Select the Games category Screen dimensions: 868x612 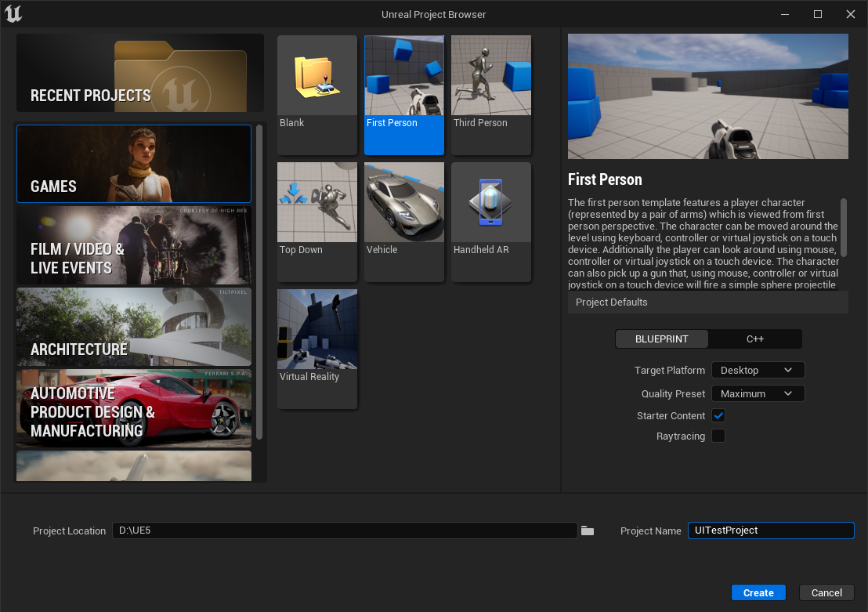click(x=134, y=164)
